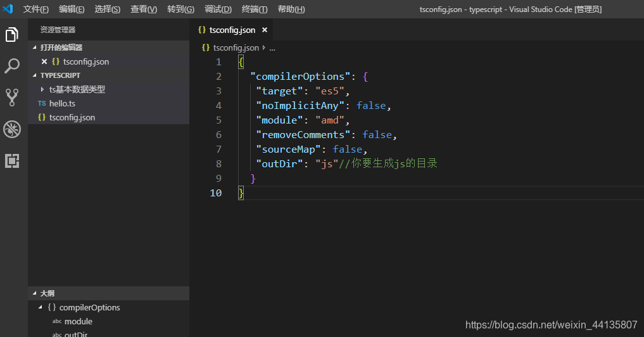Click the "amd" value on line 5
Screen dimensions: 644x337
click(x=329, y=120)
